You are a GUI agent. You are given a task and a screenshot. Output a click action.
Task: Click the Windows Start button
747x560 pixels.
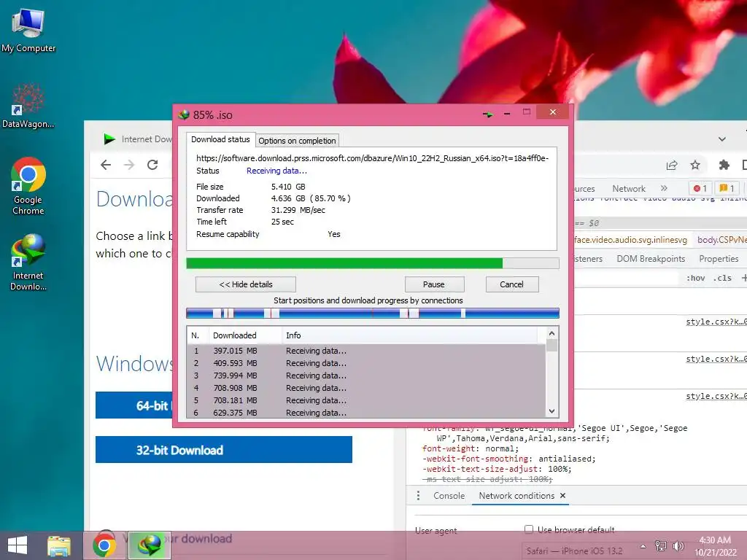click(18, 545)
